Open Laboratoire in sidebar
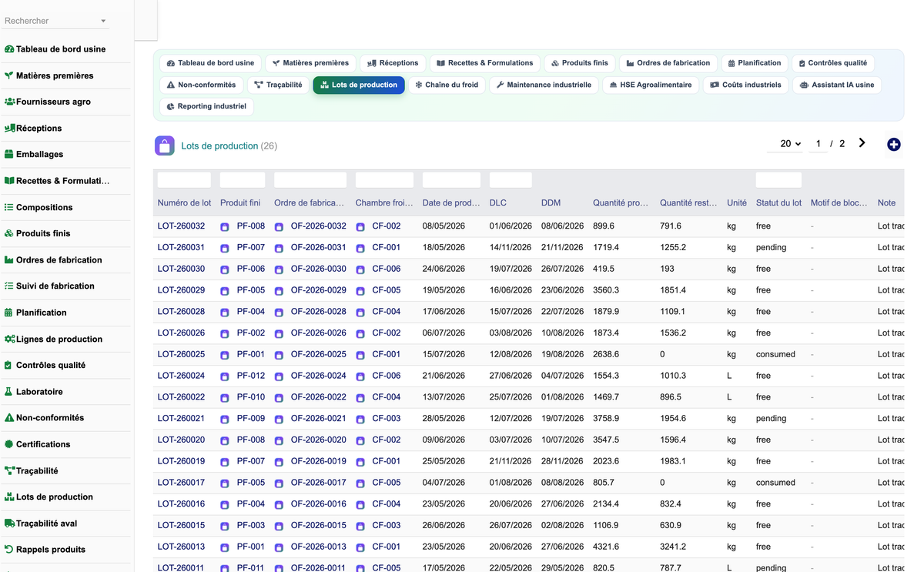Image resolution: width=924 pixels, height=572 pixels. coord(34,391)
